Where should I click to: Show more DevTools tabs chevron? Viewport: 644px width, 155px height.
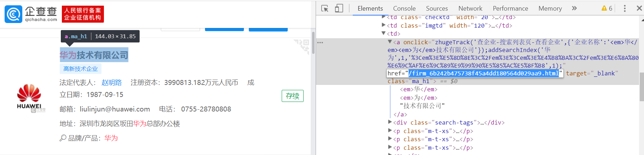point(574,8)
